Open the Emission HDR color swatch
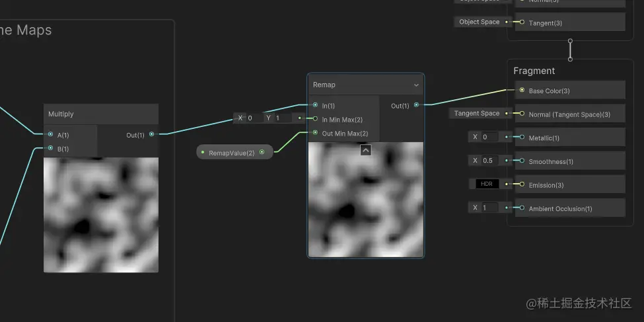Screen dimensions: 644x322 click(x=487, y=184)
